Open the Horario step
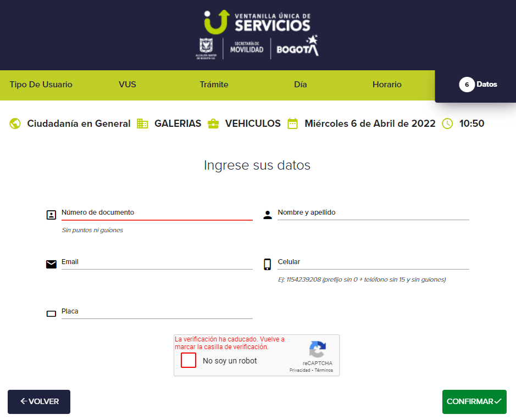This screenshot has width=516, height=420. point(387,85)
